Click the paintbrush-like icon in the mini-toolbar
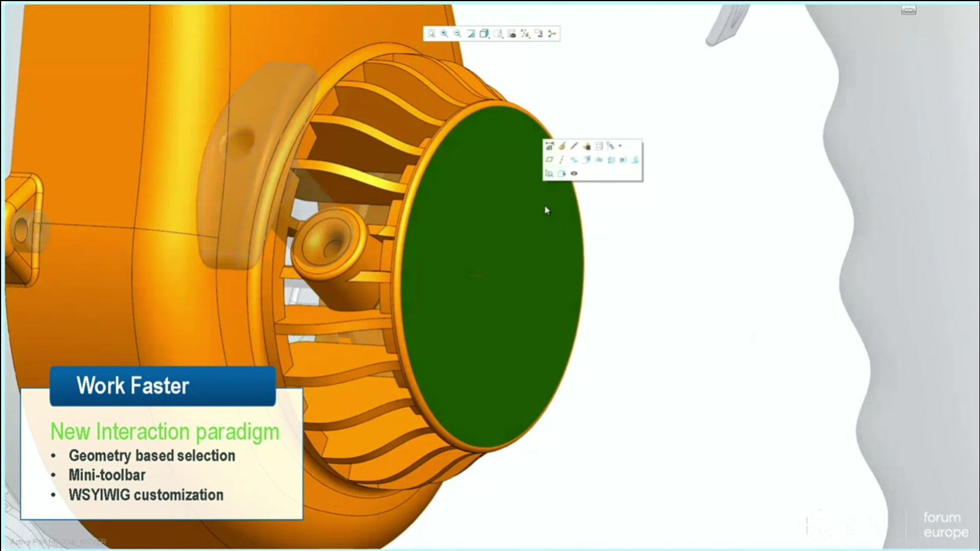This screenshot has height=551, width=980. [562, 146]
